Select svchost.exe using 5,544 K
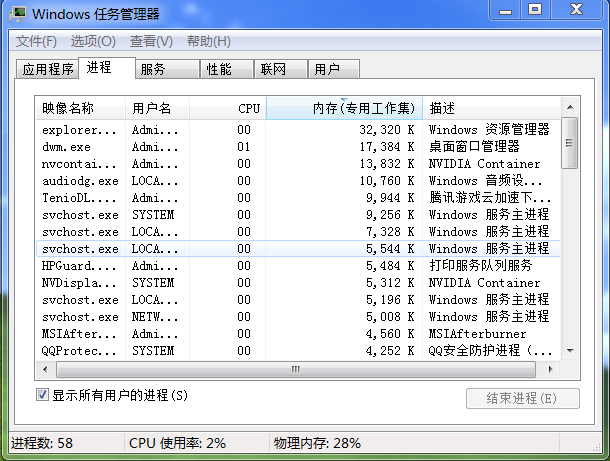Screen dimensions: 610x461 (298, 249)
